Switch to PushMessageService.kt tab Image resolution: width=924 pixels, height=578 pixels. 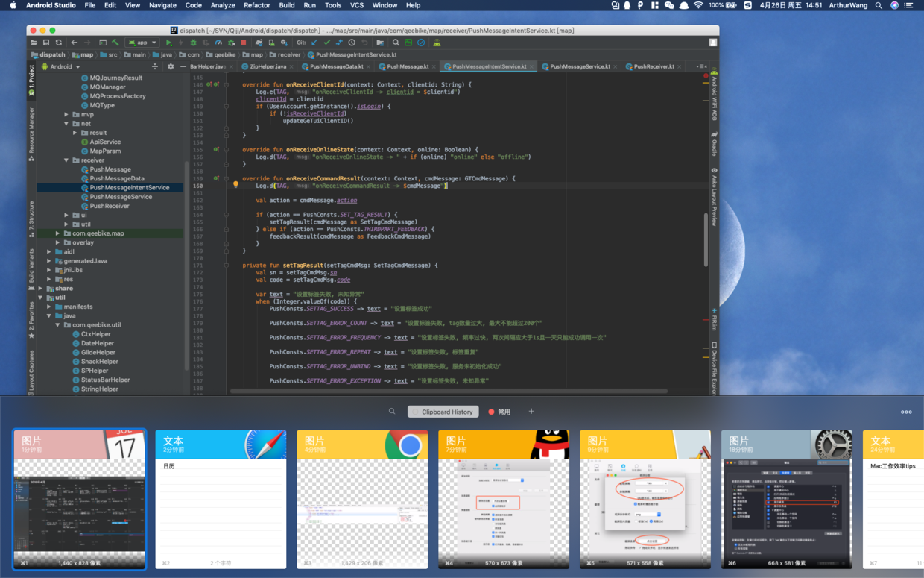pyautogui.click(x=580, y=66)
